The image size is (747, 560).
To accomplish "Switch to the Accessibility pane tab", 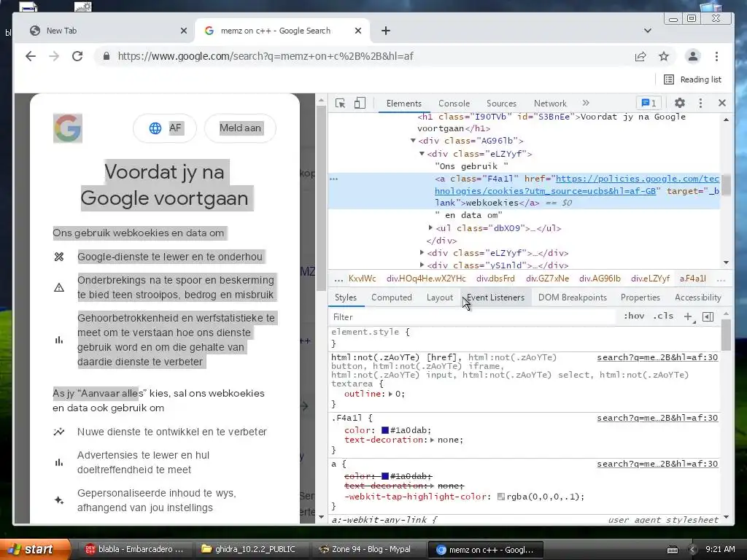I will pyautogui.click(x=698, y=297).
